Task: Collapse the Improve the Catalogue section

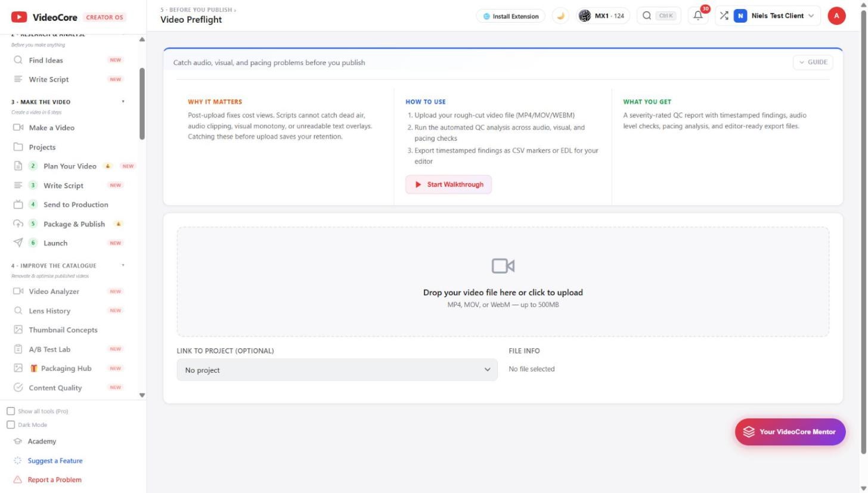Action: coord(123,266)
